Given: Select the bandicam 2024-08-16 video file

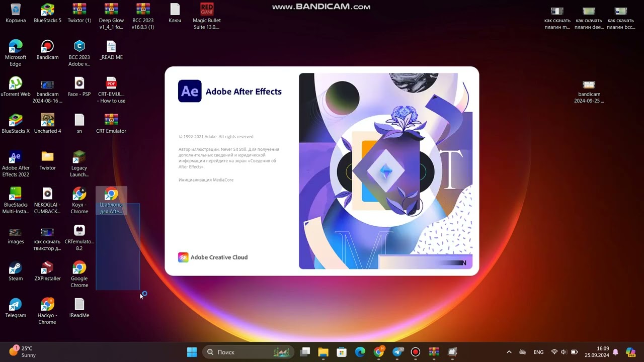Looking at the screenshot, I should coord(47,90).
